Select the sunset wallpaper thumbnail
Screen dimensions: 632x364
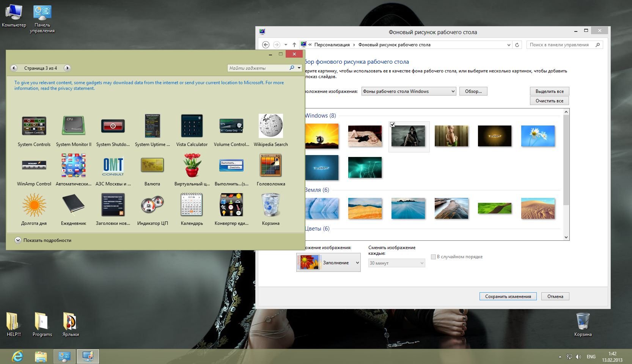[322, 136]
